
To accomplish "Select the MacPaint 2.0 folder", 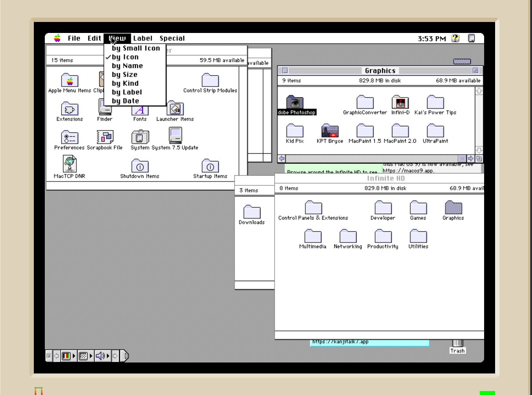I will tap(400, 130).
